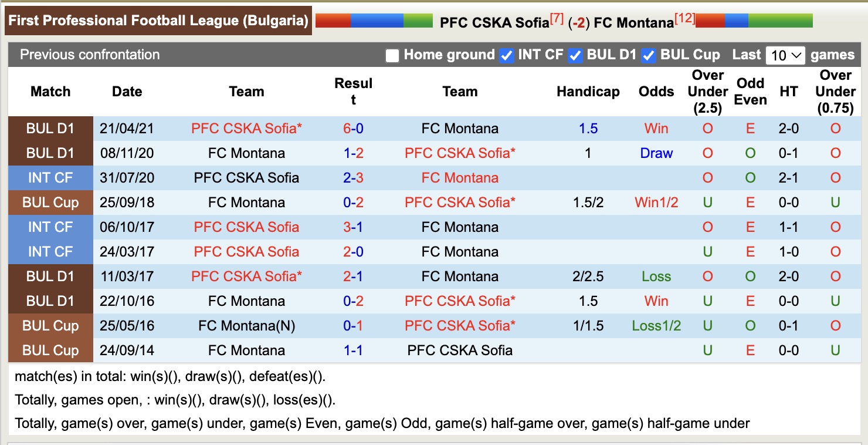Select "Win1/2" odds in the 25/09/18 row

pyautogui.click(x=656, y=202)
